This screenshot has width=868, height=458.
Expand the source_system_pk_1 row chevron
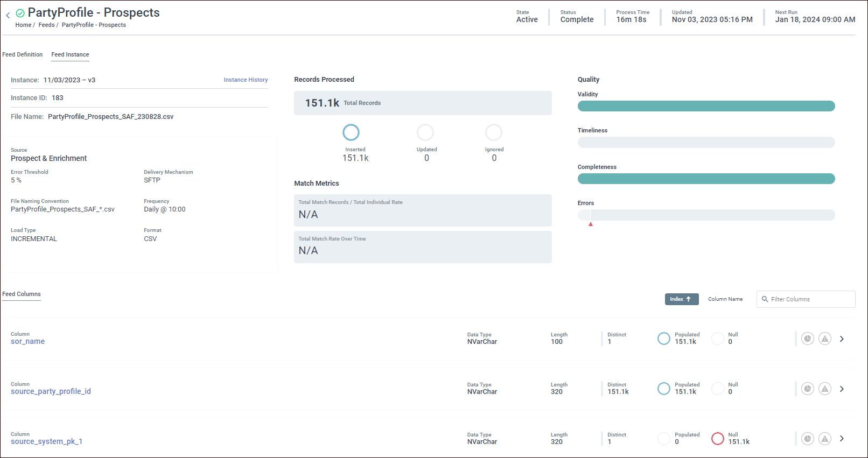(842, 439)
